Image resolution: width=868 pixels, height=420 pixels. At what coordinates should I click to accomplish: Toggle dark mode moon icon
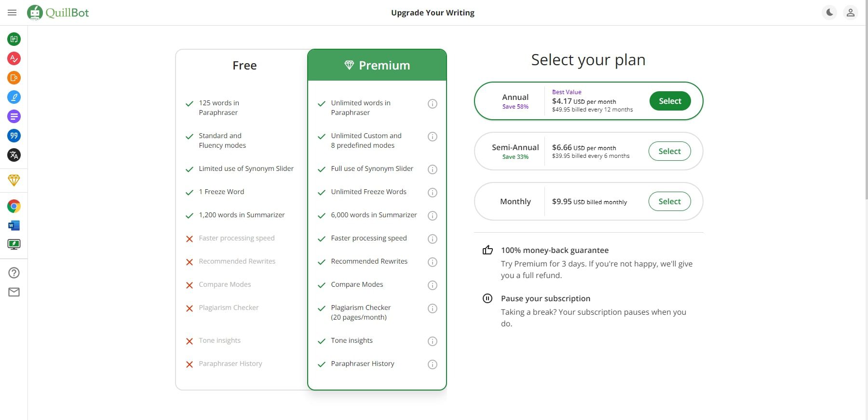pos(829,13)
